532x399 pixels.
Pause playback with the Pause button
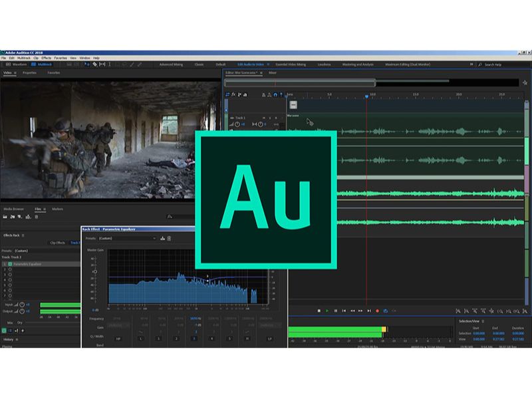[335, 311]
